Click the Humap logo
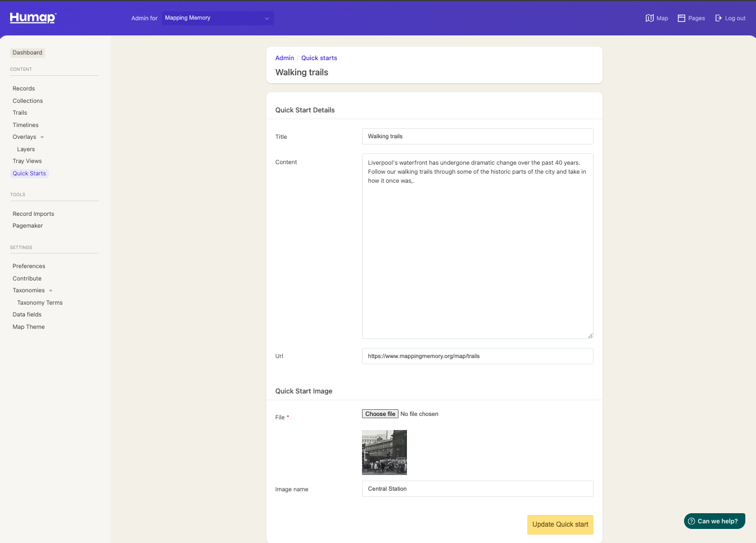Viewport: 756px width, 543px height. [33, 17]
